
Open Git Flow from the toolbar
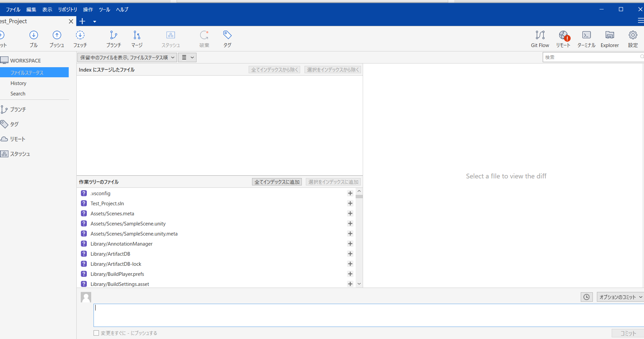click(540, 39)
